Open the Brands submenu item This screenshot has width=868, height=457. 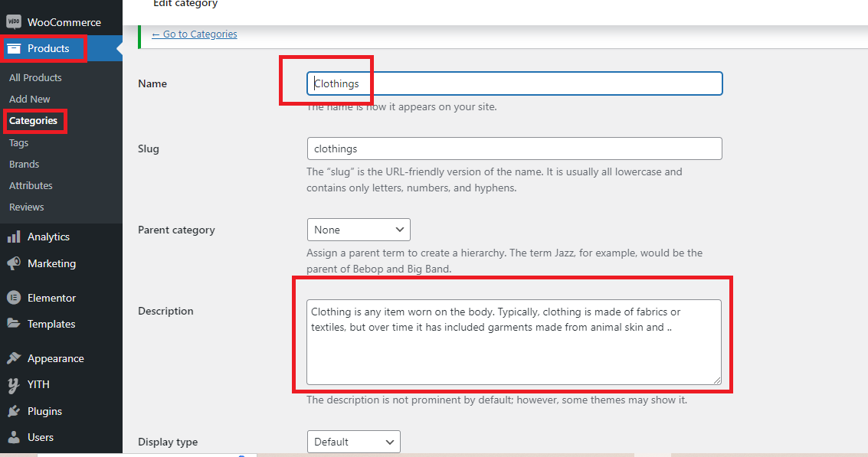click(24, 165)
